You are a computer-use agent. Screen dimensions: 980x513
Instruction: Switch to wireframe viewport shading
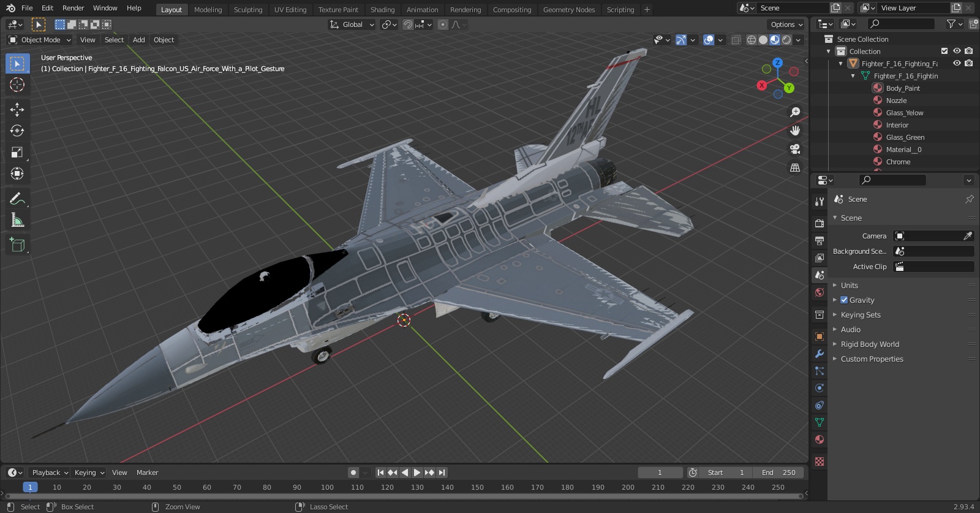tap(752, 40)
